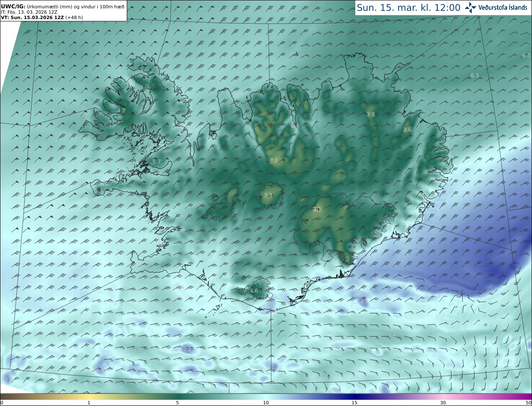
Task: Click the '5' tick label on the scale
Action: 177,403
